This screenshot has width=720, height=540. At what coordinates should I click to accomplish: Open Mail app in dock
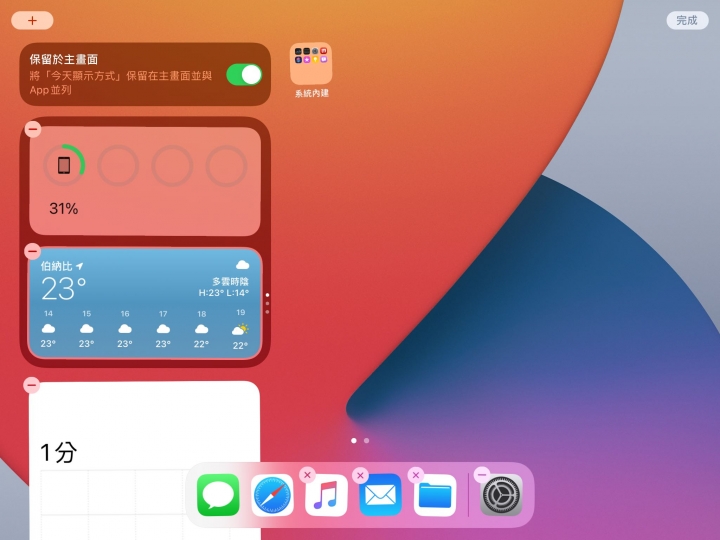pyautogui.click(x=381, y=495)
